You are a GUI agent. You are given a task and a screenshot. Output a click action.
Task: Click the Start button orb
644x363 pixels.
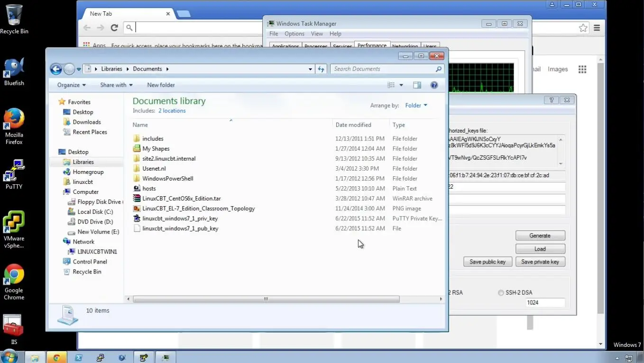[x=9, y=356]
